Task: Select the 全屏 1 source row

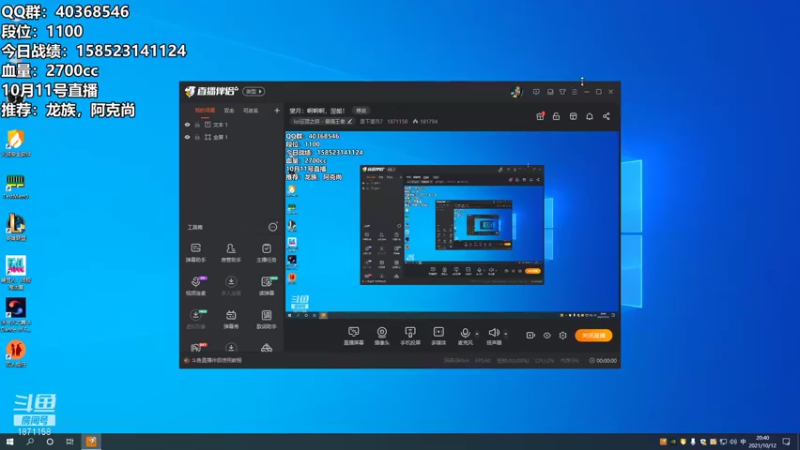Action: [x=232, y=137]
